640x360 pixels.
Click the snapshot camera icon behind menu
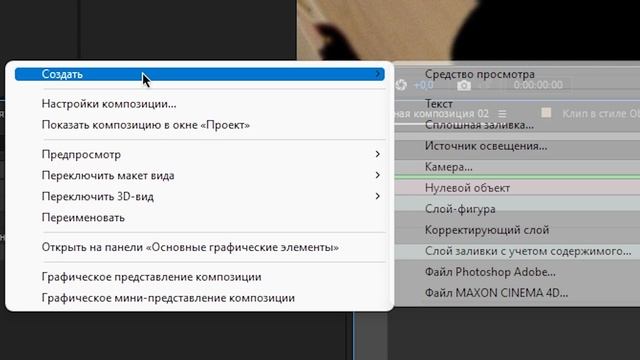(464, 85)
